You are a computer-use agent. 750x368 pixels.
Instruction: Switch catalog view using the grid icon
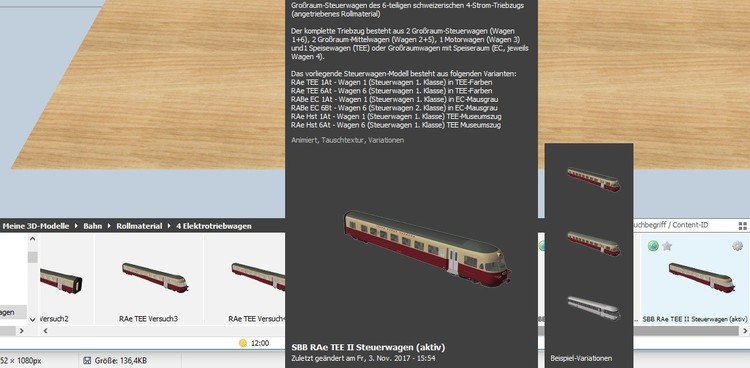coord(742,226)
